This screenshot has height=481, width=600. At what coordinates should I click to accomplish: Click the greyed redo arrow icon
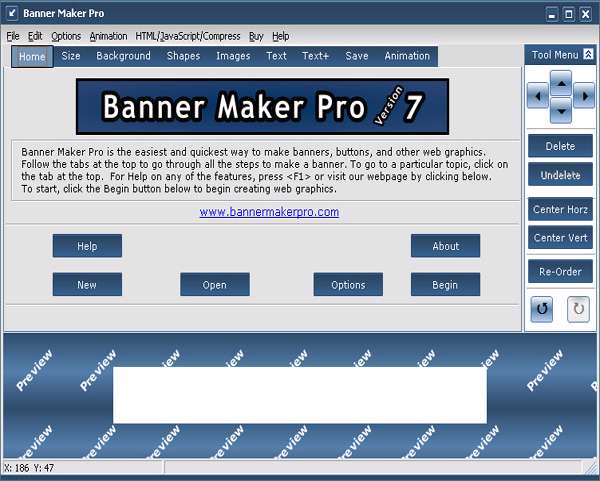578,309
